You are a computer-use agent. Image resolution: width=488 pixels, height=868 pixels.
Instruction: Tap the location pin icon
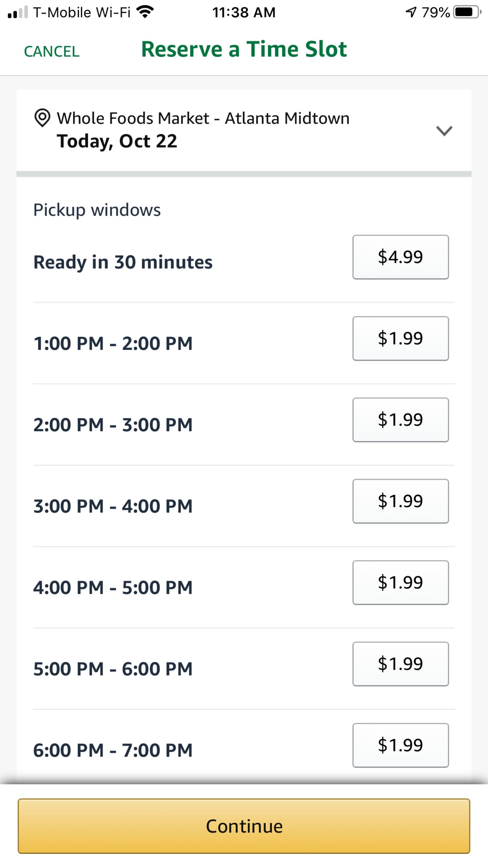point(42,118)
